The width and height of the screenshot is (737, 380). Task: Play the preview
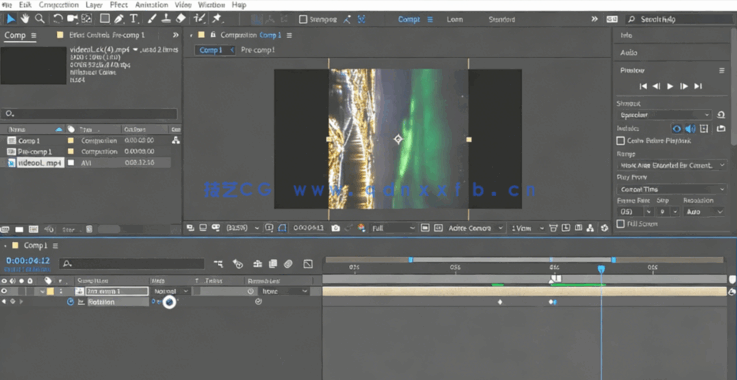coord(670,86)
